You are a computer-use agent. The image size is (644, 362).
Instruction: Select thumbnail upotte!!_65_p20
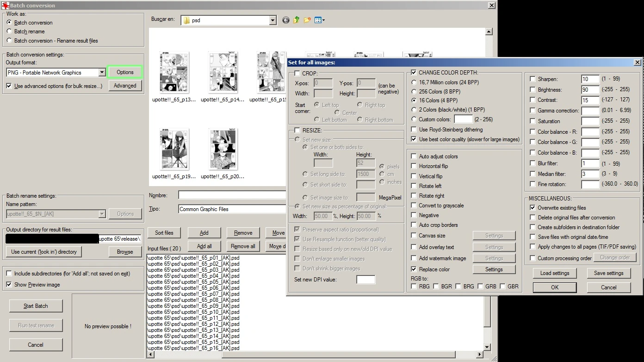[223, 154]
